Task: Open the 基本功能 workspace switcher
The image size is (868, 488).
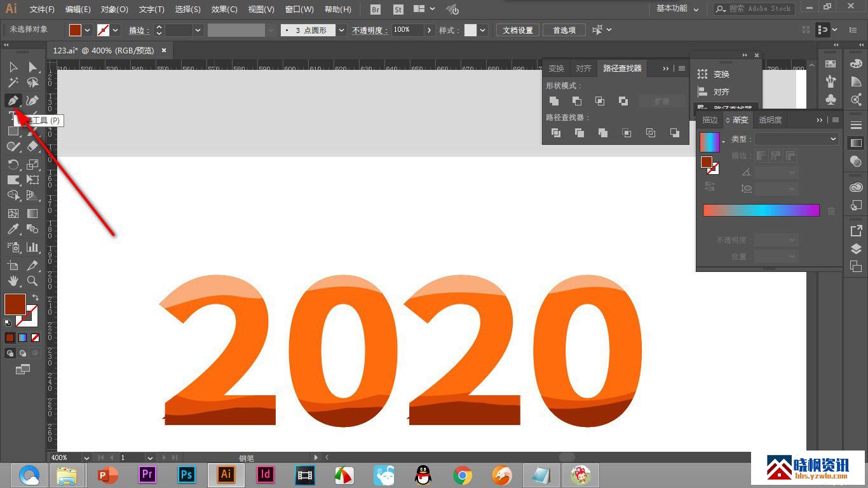Action: (x=677, y=9)
